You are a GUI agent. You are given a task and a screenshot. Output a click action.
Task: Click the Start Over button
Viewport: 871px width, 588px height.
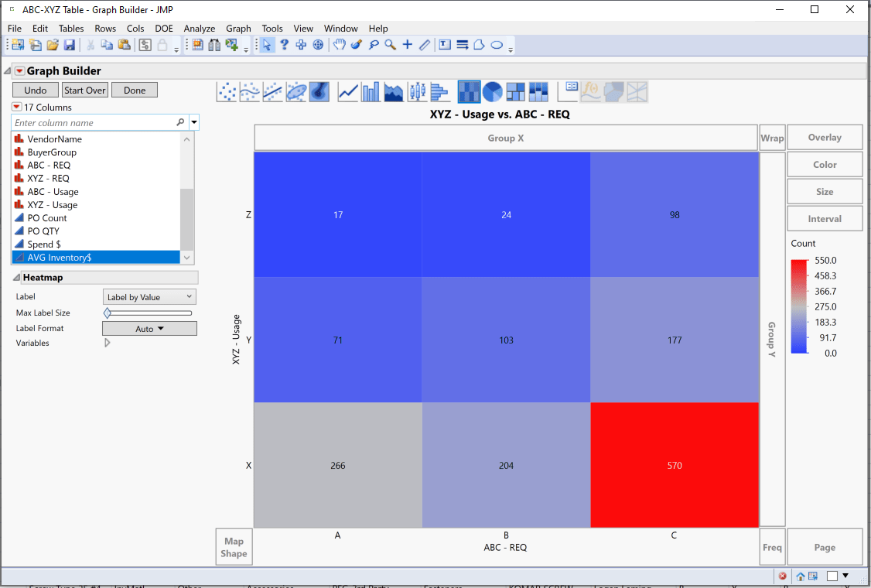click(84, 90)
